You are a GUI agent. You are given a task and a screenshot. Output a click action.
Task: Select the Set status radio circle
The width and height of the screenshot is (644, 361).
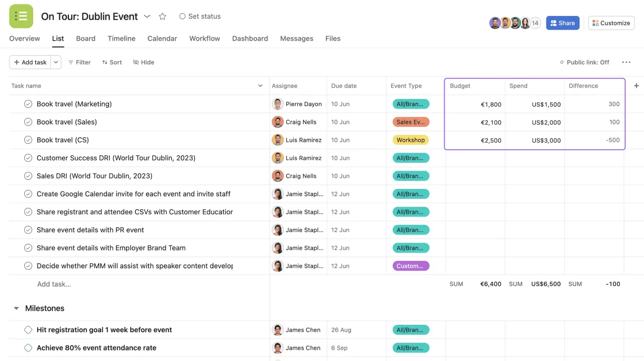[x=182, y=16]
